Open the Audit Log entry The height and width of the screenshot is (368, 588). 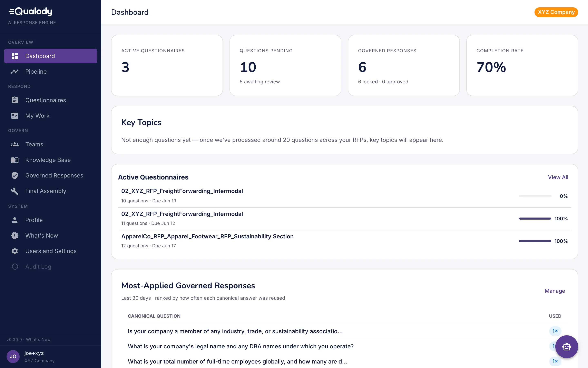coord(51,267)
